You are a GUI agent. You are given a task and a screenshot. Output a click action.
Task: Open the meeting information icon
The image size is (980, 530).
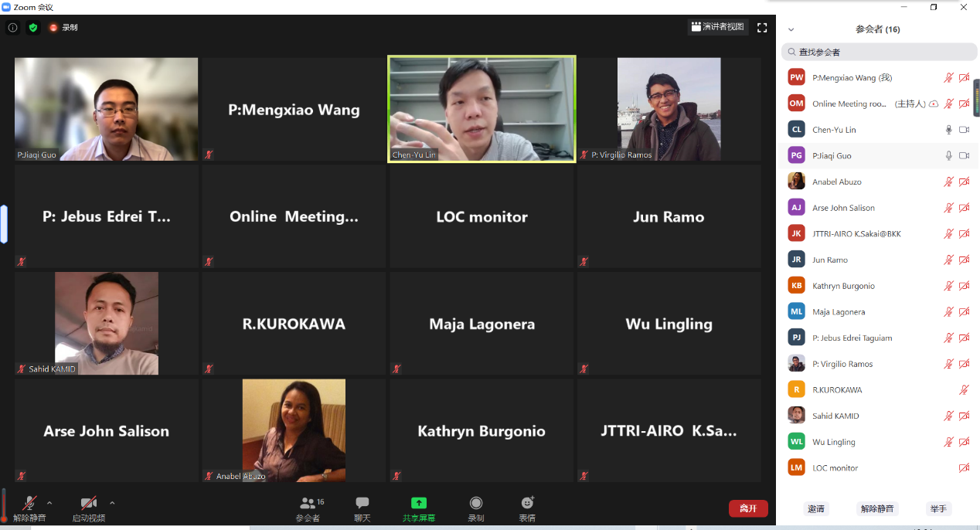[x=12, y=27]
